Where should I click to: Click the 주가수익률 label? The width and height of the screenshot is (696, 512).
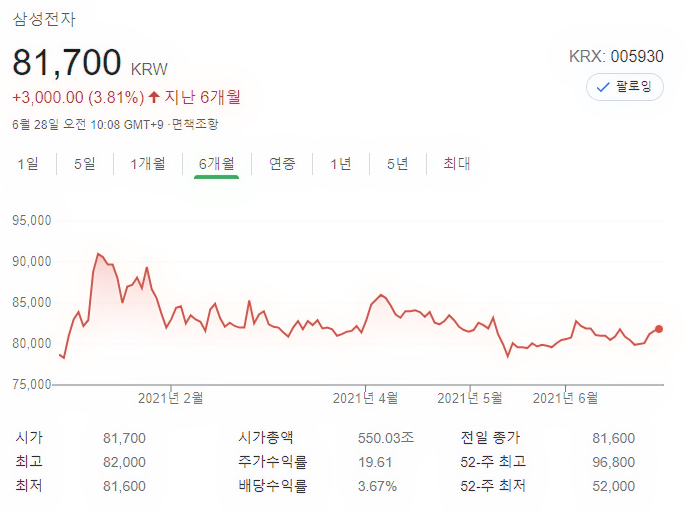point(273,461)
